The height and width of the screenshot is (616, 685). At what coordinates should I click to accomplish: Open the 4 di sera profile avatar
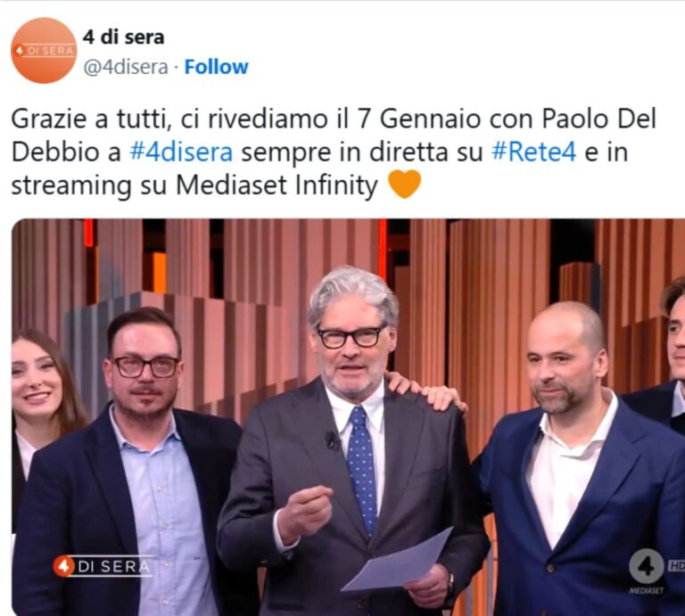pos(44,50)
